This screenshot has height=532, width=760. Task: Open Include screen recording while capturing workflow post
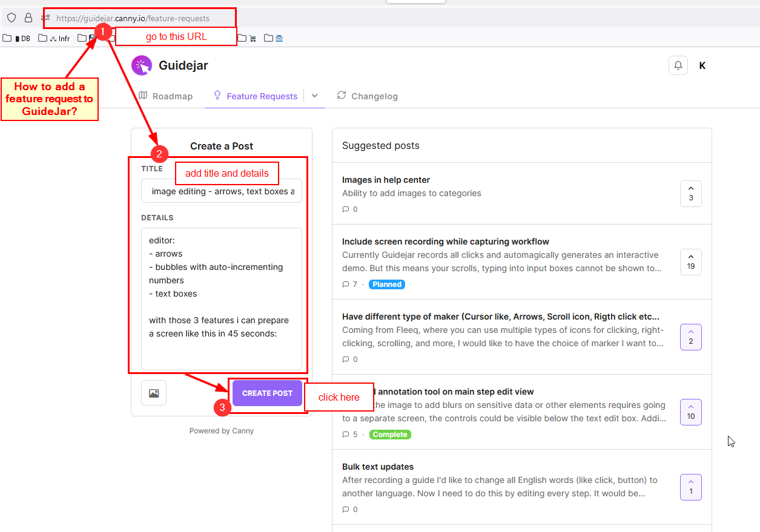446,241
